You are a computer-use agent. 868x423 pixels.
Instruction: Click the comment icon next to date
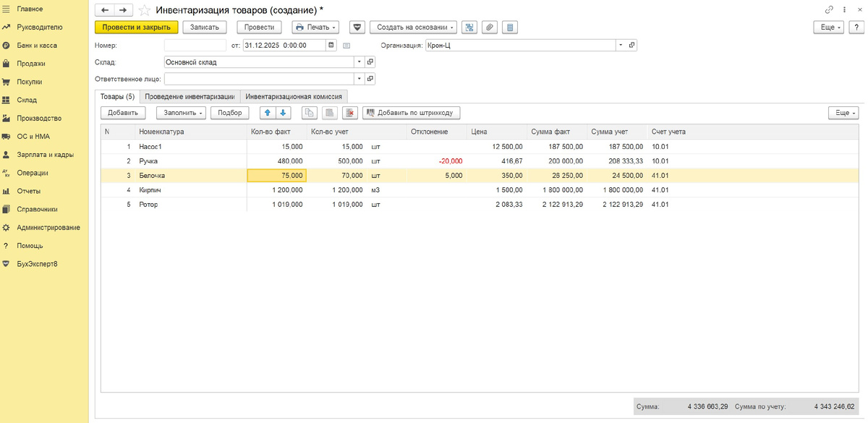pyautogui.click(x=346, y=45)
